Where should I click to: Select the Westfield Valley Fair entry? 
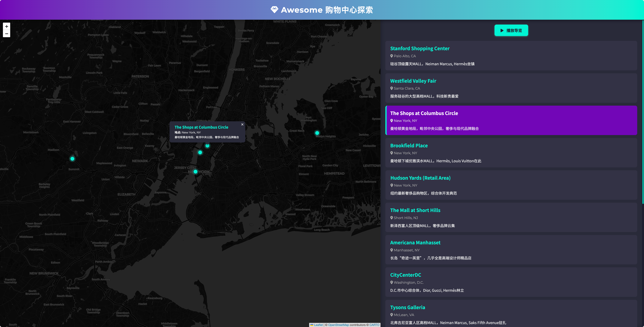tap(511, 88)
